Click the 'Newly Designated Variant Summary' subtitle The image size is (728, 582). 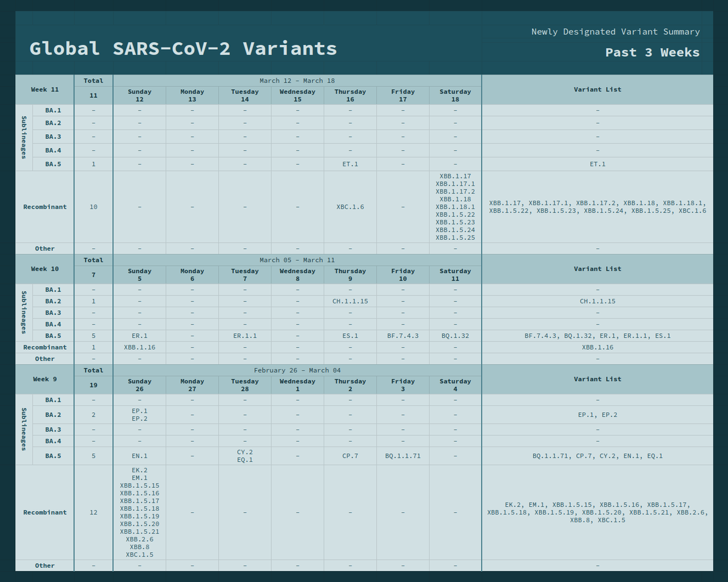point(615,32)
